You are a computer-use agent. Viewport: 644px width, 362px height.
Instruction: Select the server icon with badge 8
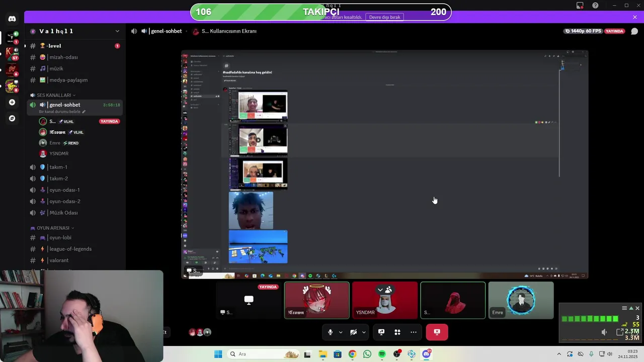(12, 86)
